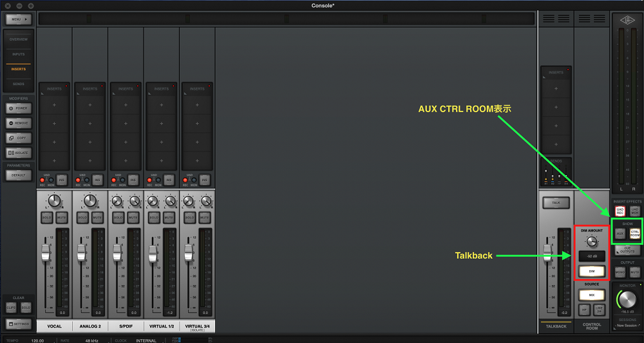
Task: Select HP as control room source
Action: pos(585,309)
